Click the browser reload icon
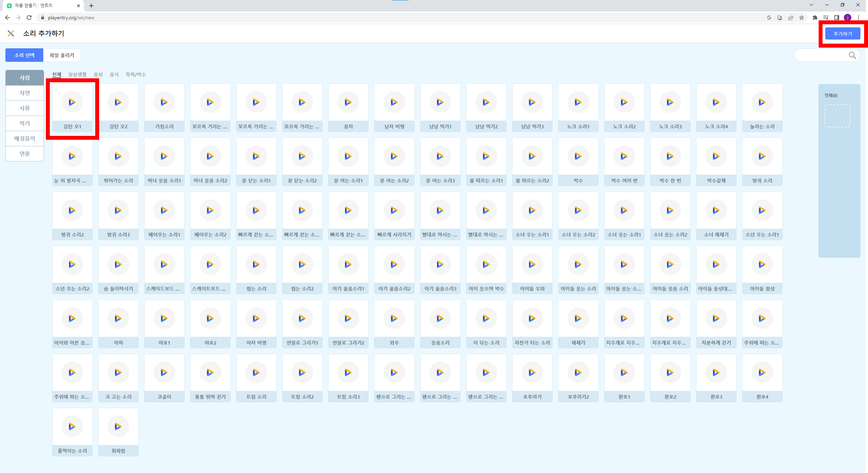The height and width of the screenshot is (473, 868). pos(29,18)
